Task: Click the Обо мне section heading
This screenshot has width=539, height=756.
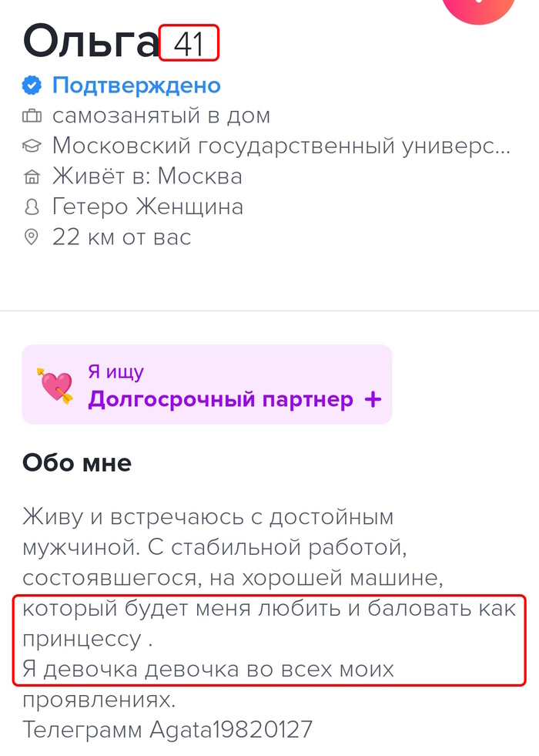Action: click(77, 462)
